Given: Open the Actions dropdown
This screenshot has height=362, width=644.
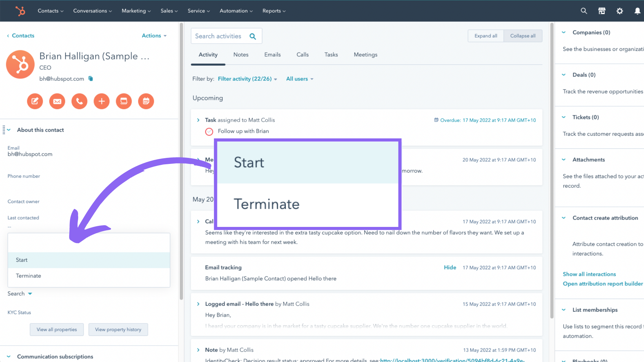Looking at the screenshot, I should click(154, 36).
